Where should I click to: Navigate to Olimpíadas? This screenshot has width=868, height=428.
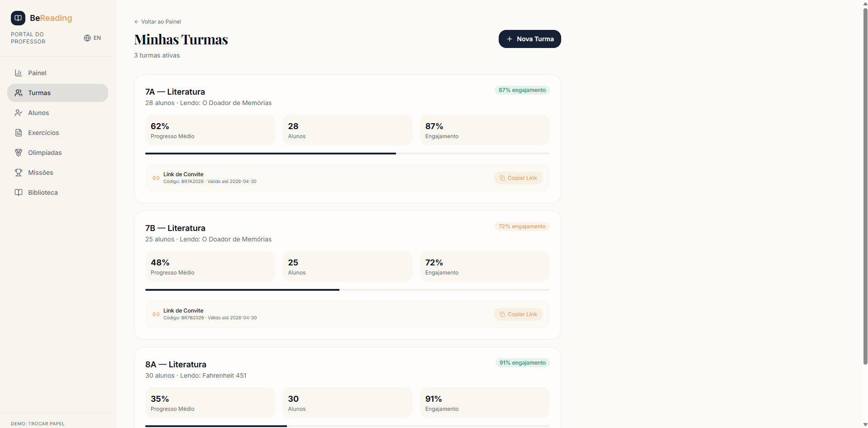57,153
